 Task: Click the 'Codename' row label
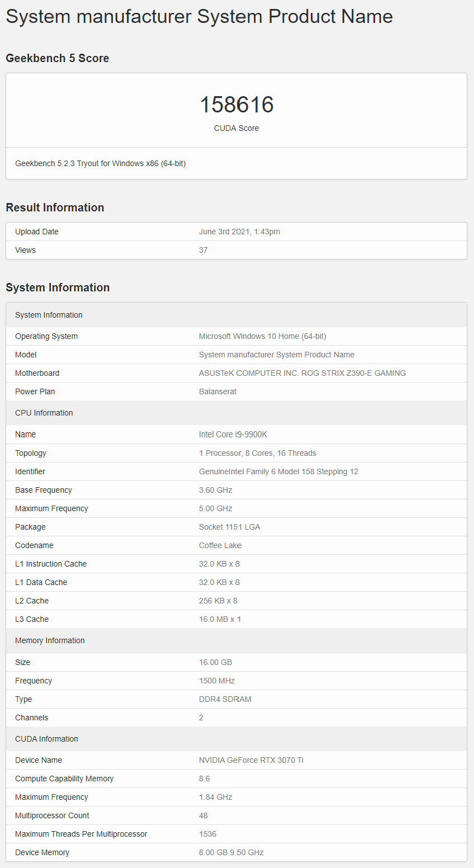[x=34, y=545]
